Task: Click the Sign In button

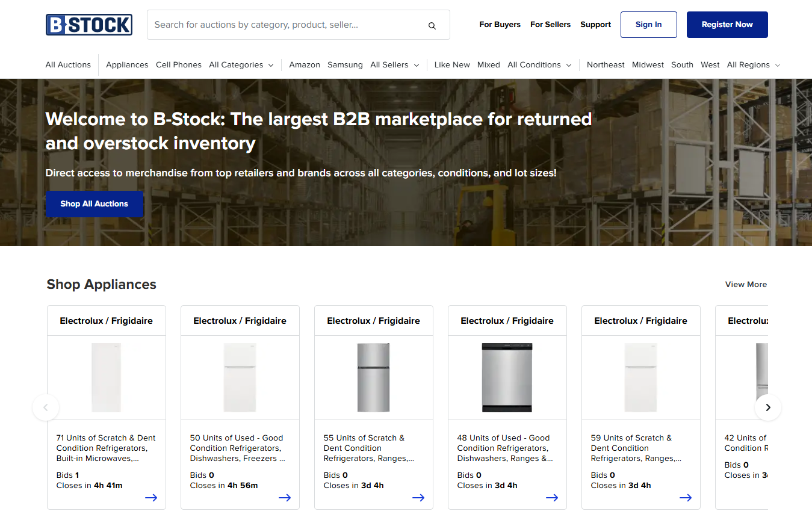Action: [x=648, y=25]
